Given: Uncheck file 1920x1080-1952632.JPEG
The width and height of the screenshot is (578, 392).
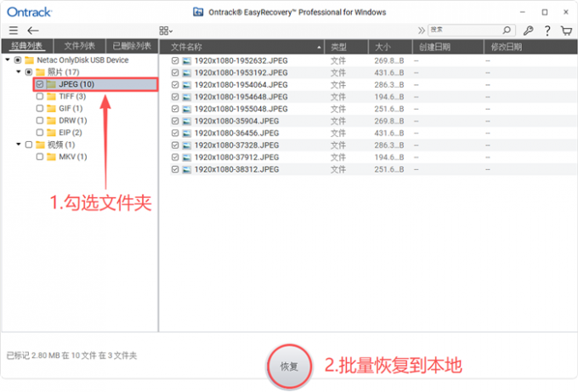Looking at the screenshot, I should click(175, 60).
